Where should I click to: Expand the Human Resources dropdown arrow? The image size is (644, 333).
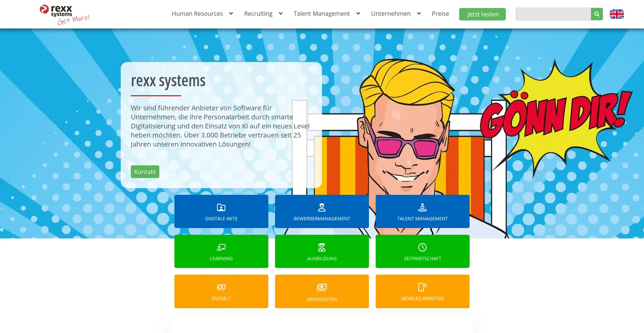pos(231,14)
